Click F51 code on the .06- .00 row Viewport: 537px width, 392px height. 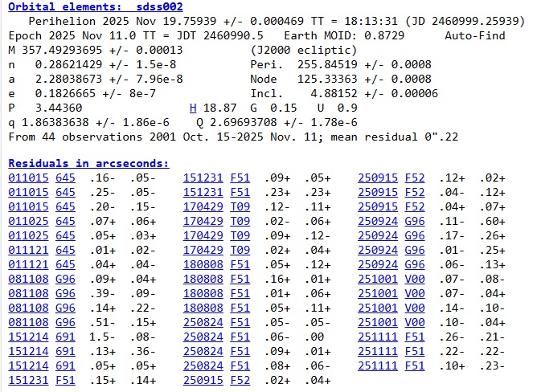240,337
